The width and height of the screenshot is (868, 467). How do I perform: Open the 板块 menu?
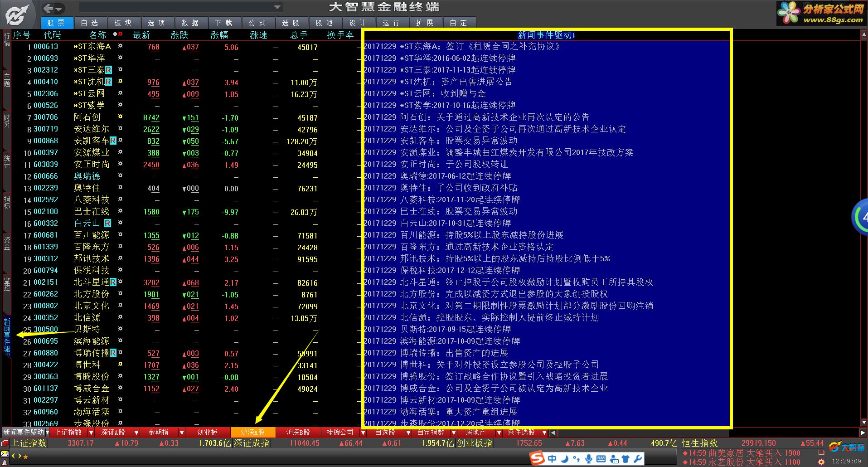[x=123, y=23]
